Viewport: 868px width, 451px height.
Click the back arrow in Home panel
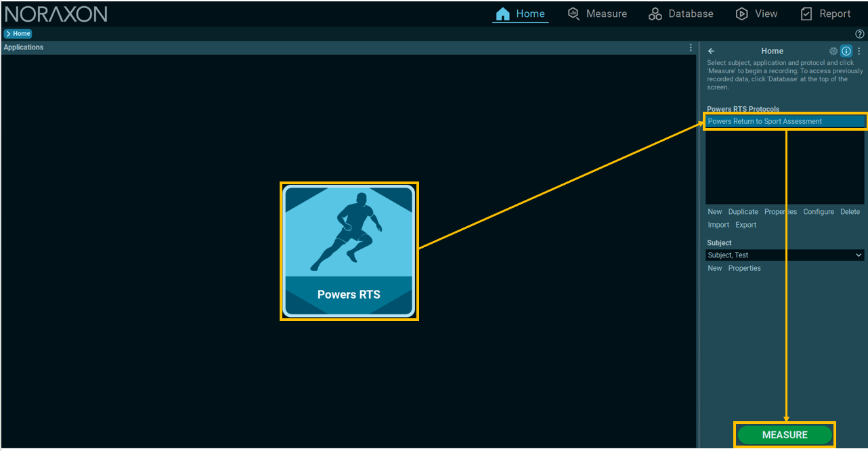711,51
